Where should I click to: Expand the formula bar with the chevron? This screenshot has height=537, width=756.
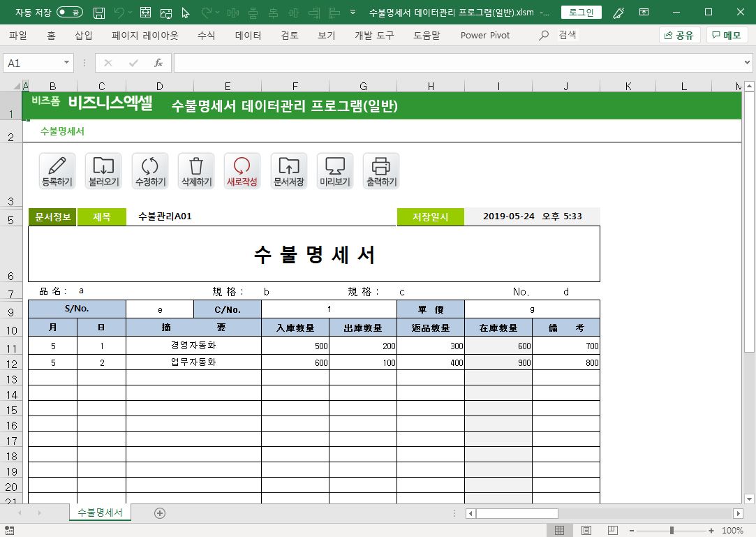[x=748, y=63]
